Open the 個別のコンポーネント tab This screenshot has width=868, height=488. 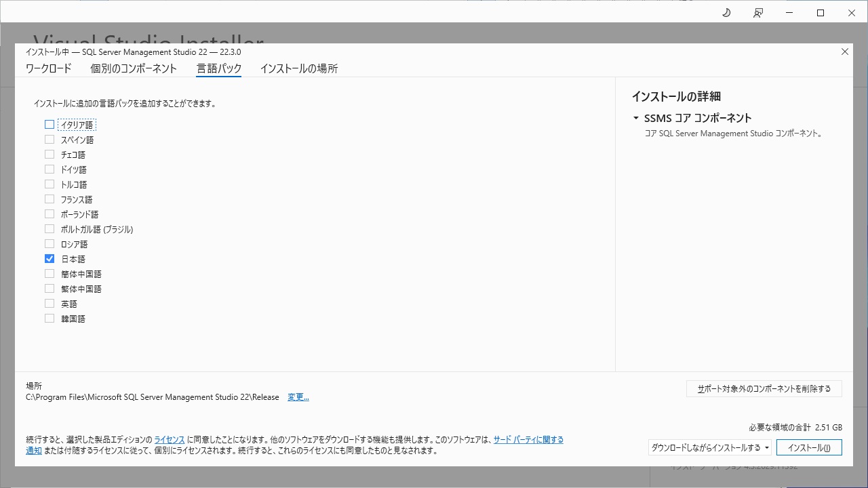coord(134,68)
